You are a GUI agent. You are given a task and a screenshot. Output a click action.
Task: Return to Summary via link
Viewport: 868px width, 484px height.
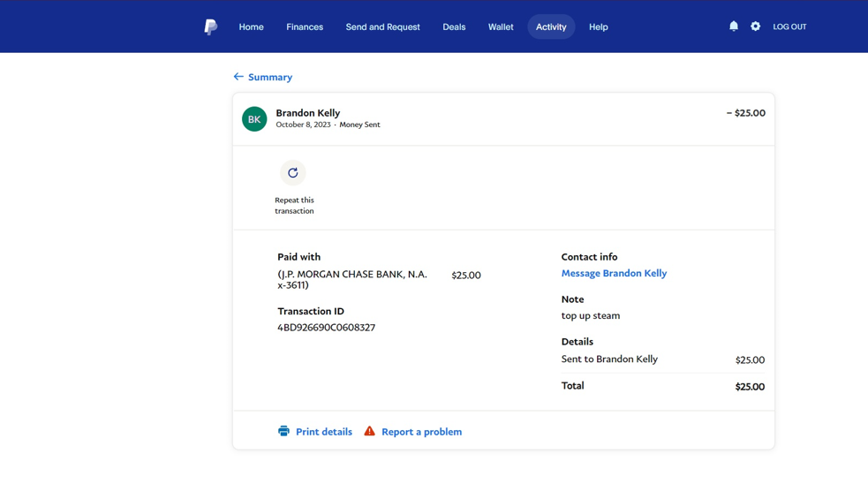(270, 77)
